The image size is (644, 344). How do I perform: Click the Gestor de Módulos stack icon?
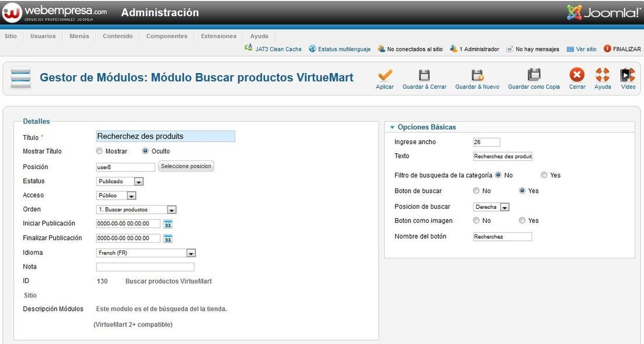(20, 77)
